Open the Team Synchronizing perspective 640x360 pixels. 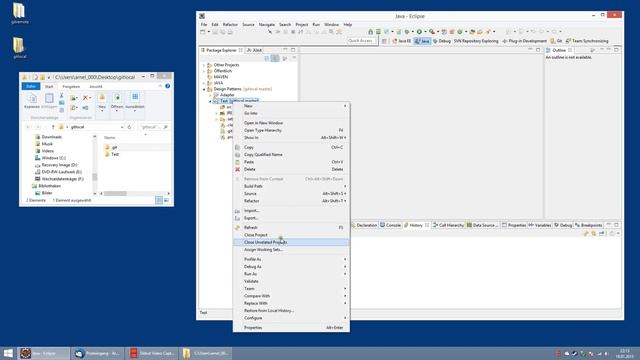click(587, 41)
